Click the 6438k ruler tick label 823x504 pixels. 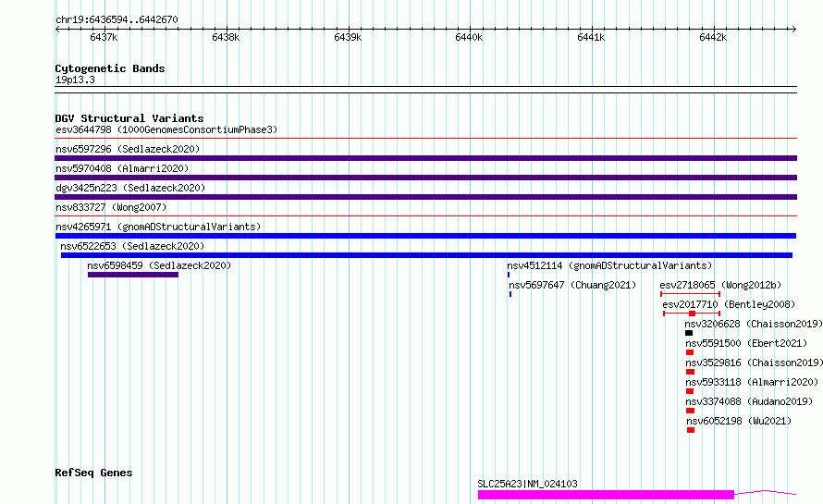tap(226, 37)
